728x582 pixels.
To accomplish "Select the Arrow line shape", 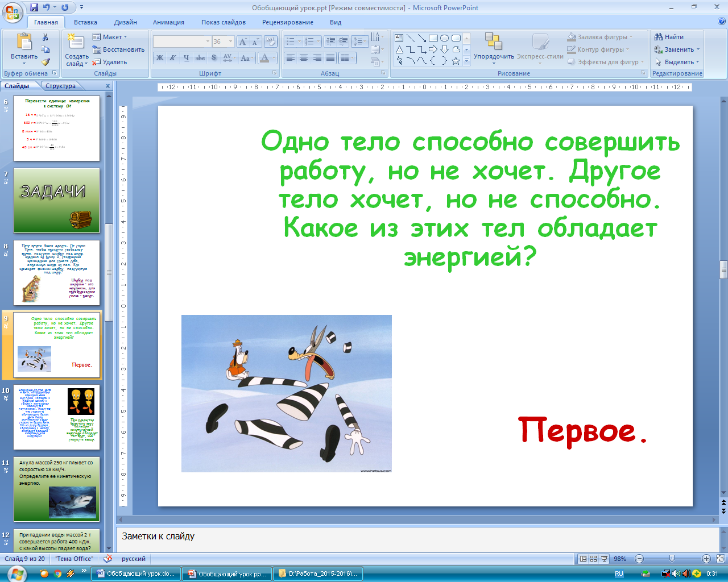I will click(422, 38).
